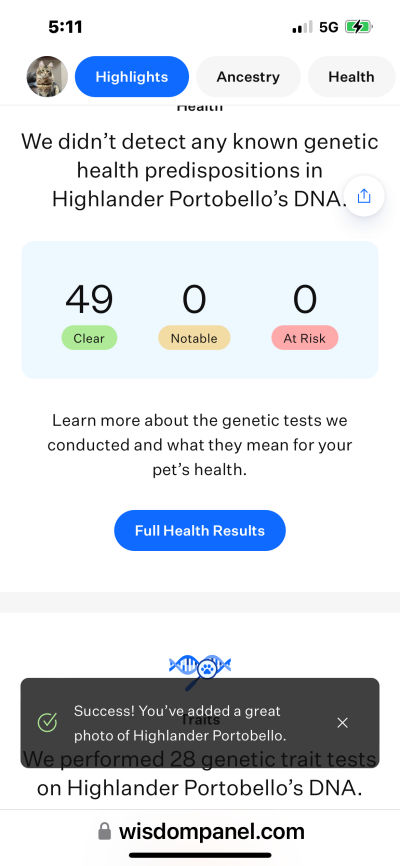400x866 pixels.
Task: Select the red At Risk badge
Action: [x=304, y=338]
